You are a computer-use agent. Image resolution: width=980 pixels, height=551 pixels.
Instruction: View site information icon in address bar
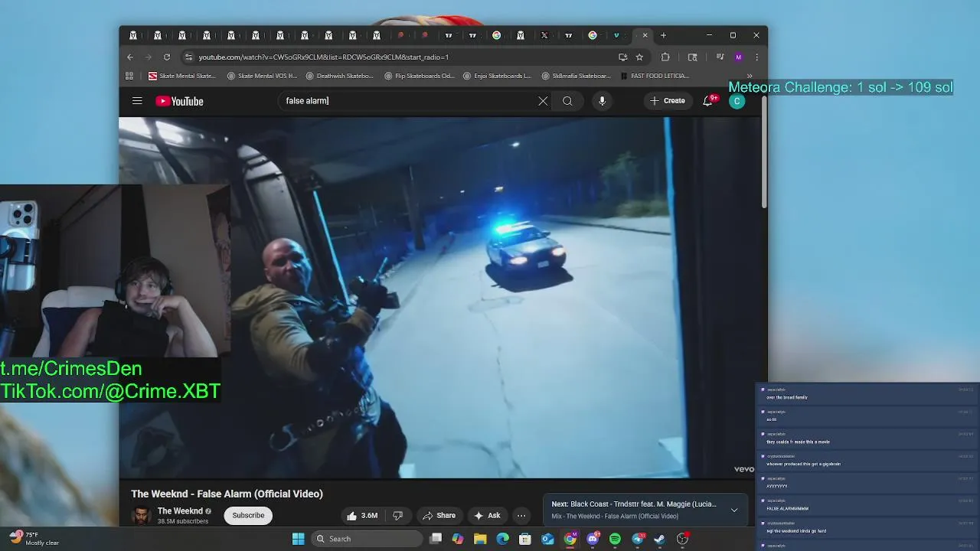(188, 57)
